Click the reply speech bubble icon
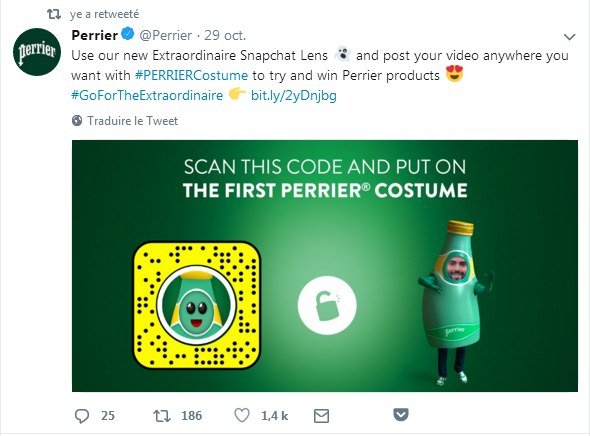The height and width of the screenshot is (436, 590). point(82,416)
